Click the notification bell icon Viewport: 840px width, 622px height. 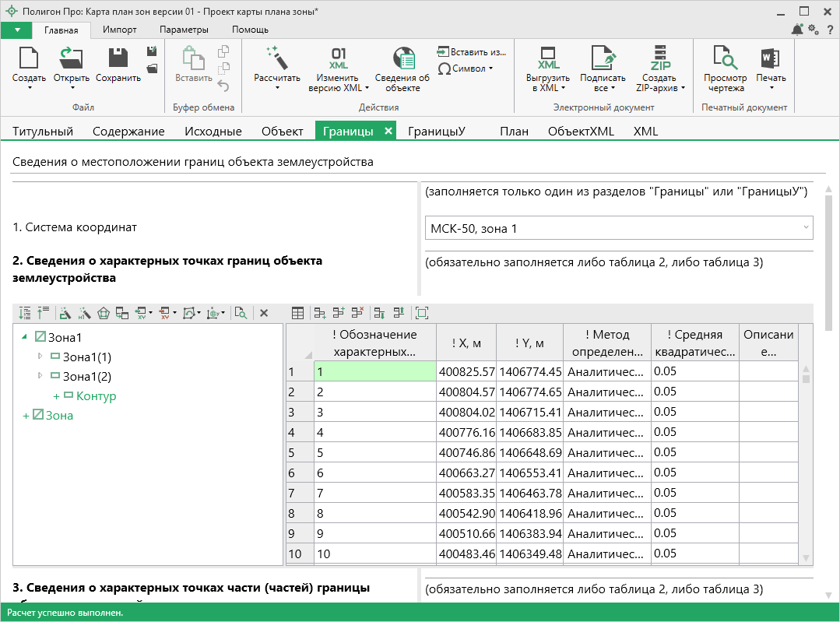click(797, 30)
